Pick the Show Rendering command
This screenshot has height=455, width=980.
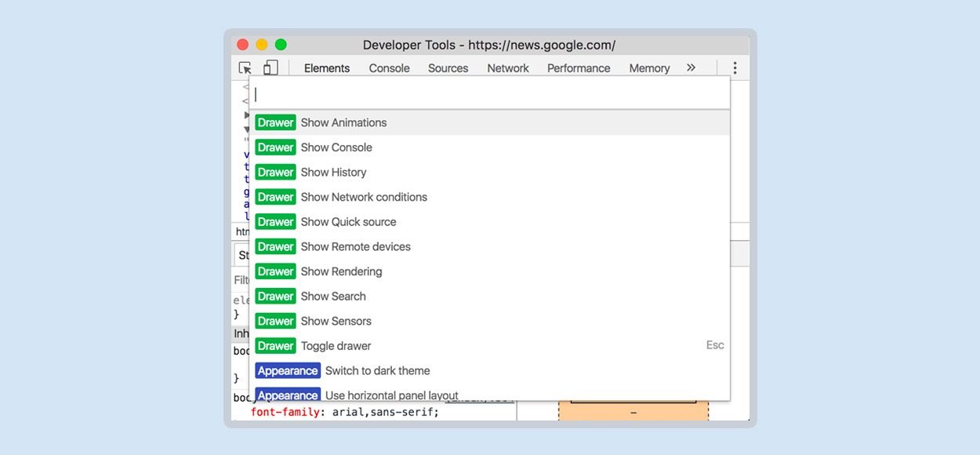(490, 271)
